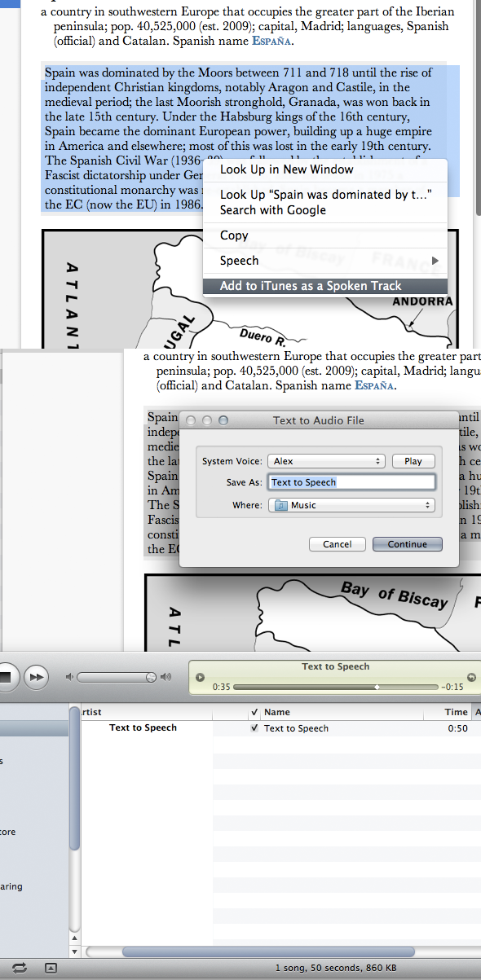Select Look Up in New Window
481x980 pixels.
tap(324, 169)
